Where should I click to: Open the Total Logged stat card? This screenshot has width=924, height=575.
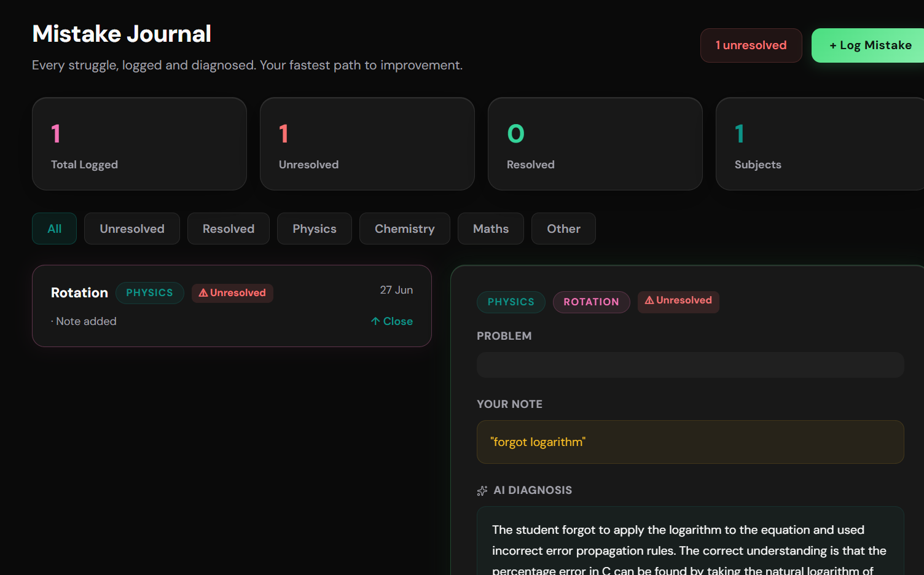pos(139,144)
